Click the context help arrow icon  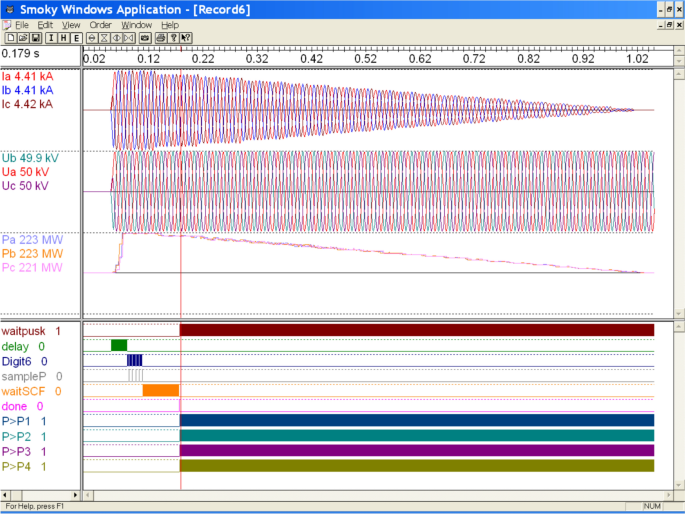pyautogui.click(x=186, y=38)
